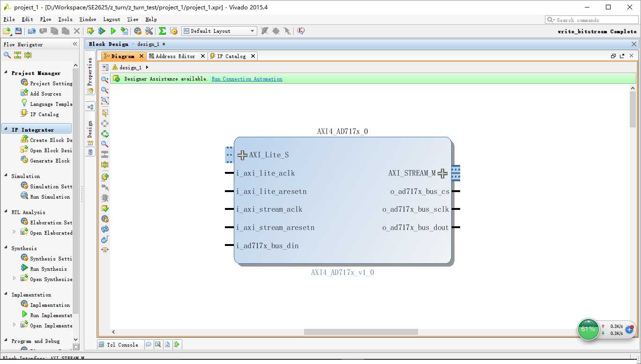
Task: Open Project Settings gear in main toolbar
Action: point(138,31)
